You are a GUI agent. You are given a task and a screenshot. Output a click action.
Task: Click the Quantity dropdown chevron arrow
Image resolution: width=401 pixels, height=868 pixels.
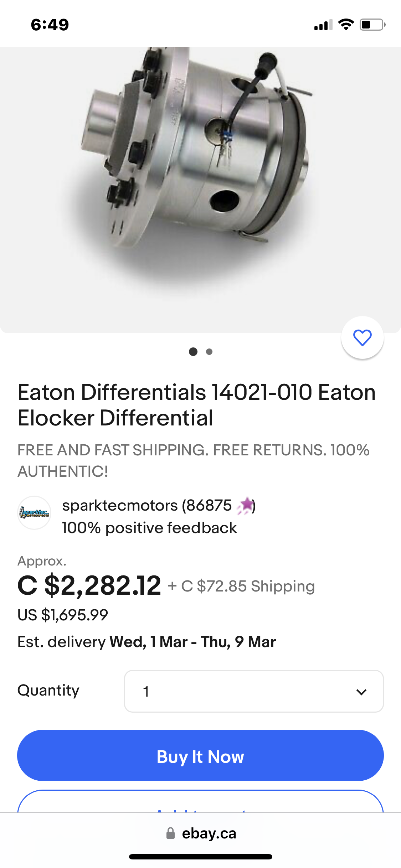pyautogui.click(x=361, y=692)
